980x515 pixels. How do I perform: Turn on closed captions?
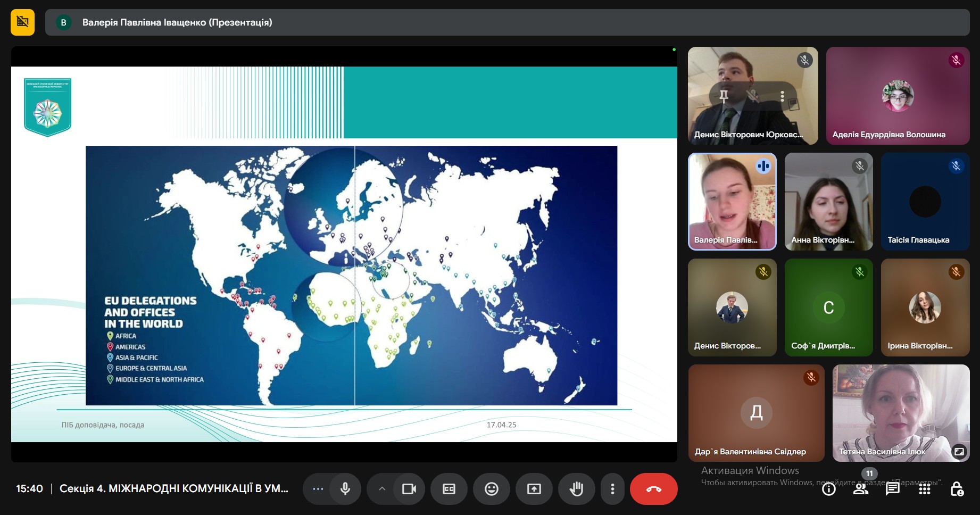(x=449, y=489)
